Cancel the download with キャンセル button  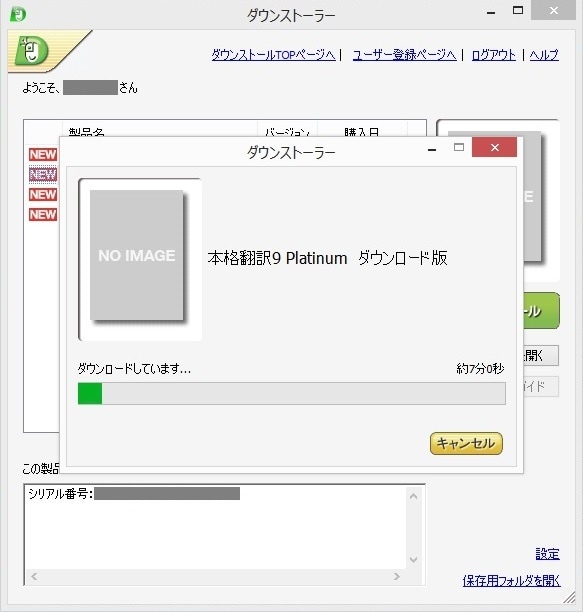point(466,443)
